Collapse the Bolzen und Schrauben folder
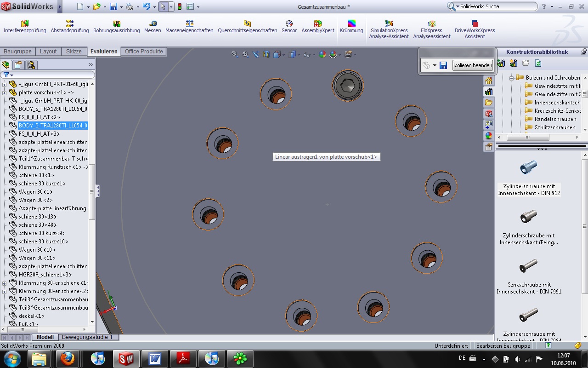The image size is (588, 368). point(511,78)
